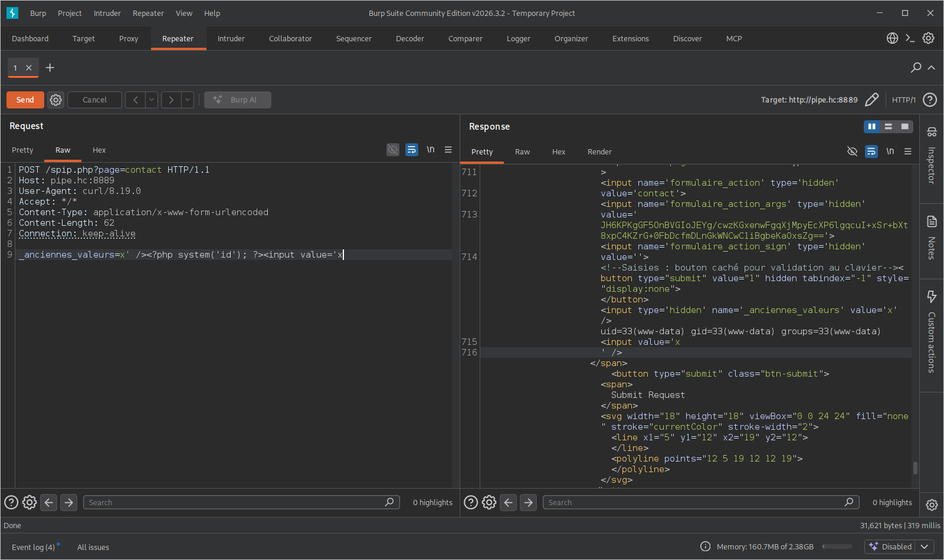Screen dimensions: 944x560
Task: Open the globe browser icon in the tab bar
Action: [892, 38]
